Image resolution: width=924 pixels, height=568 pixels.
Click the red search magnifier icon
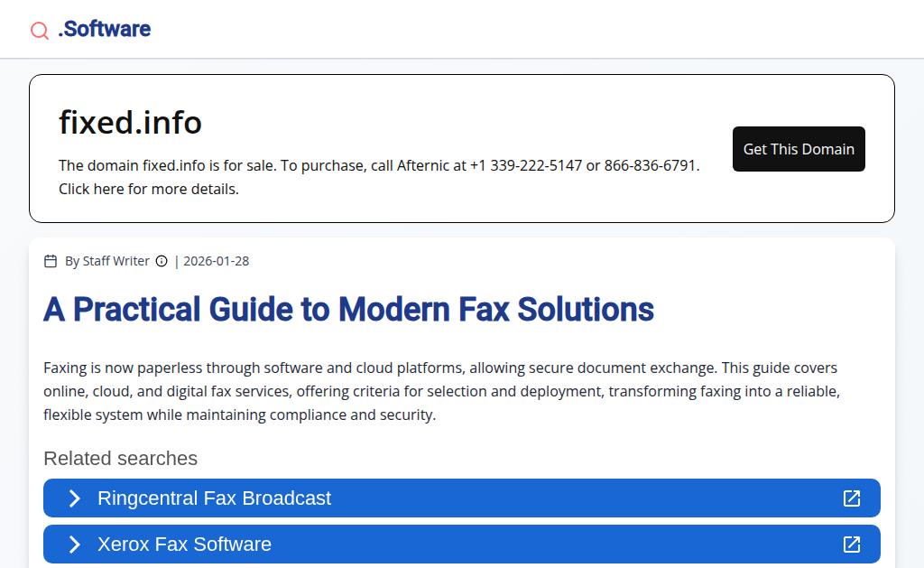40,30
